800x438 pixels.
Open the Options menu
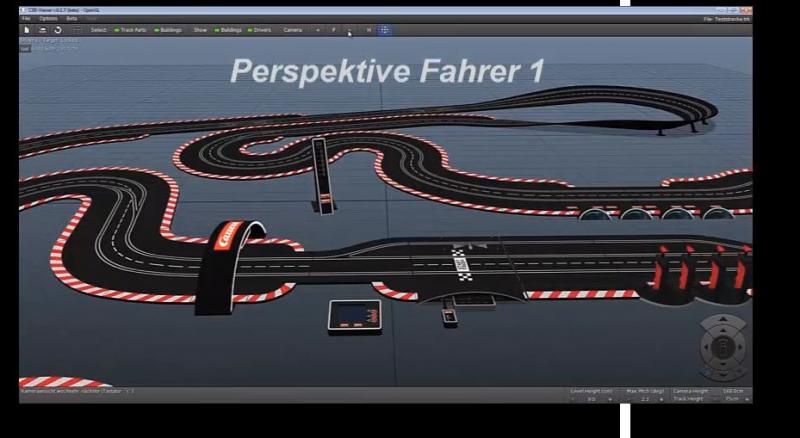(48, 18)
